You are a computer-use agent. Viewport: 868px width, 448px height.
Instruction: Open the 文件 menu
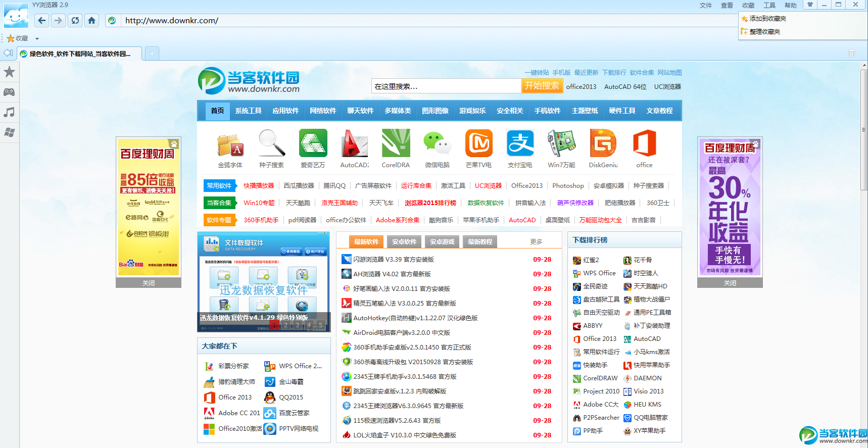pos(705,5)
